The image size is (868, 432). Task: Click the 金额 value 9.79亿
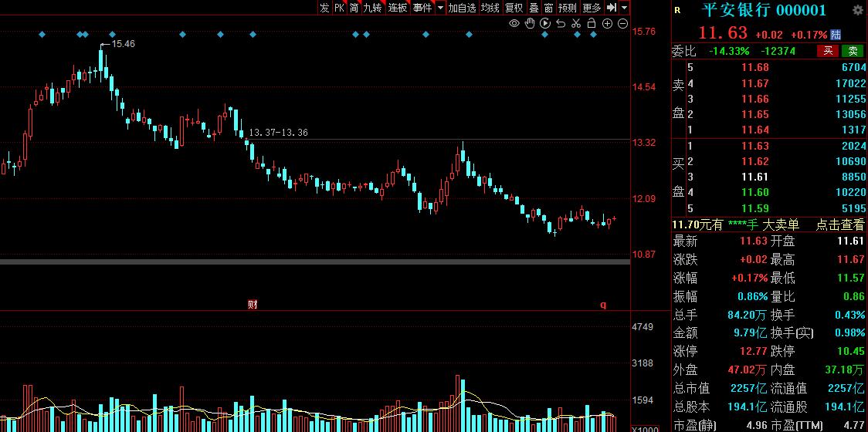point(750,333)
